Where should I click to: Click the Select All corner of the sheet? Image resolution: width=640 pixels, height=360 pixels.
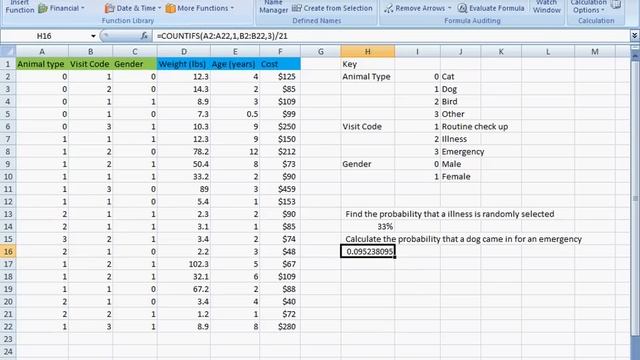pyautogui.click(x=8, y=51)
